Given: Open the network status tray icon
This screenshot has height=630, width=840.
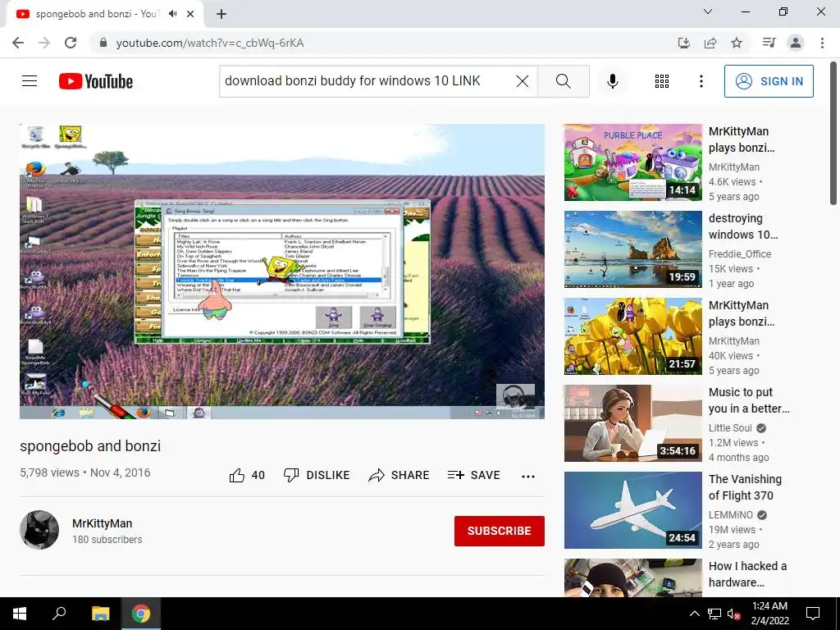Looking at the screenshot, I should coord(714,614).
